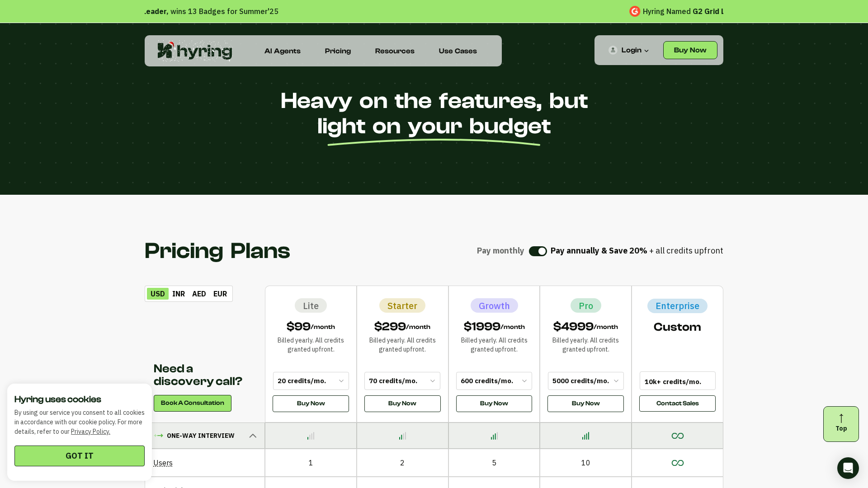Click the Hyring logo
Viewport: 868px width, 488px height.
(194, 51)
